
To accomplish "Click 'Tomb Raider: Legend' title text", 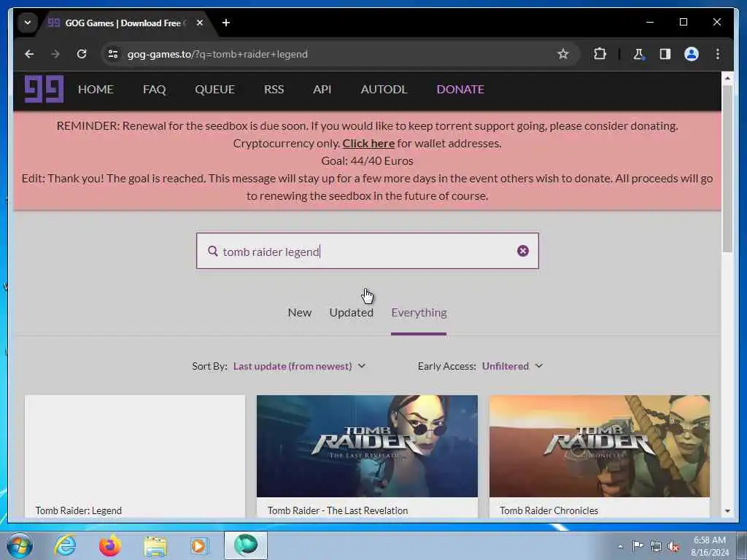I will [79, 510].
